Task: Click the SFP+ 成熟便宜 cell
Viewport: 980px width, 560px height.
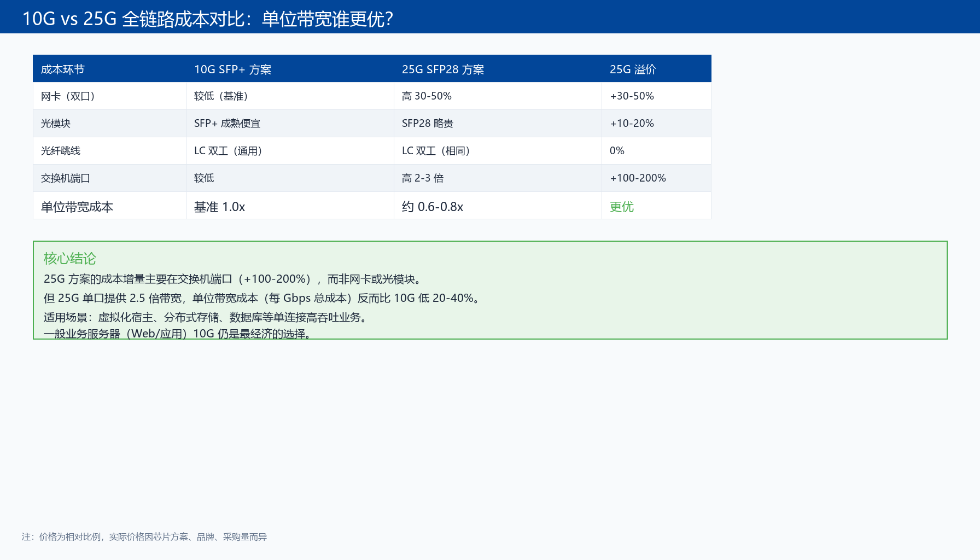Action: pos(290,124)
